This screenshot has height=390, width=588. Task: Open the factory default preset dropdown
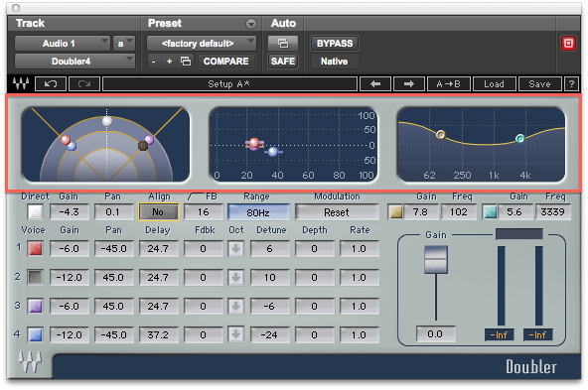[x=202, y=44]
